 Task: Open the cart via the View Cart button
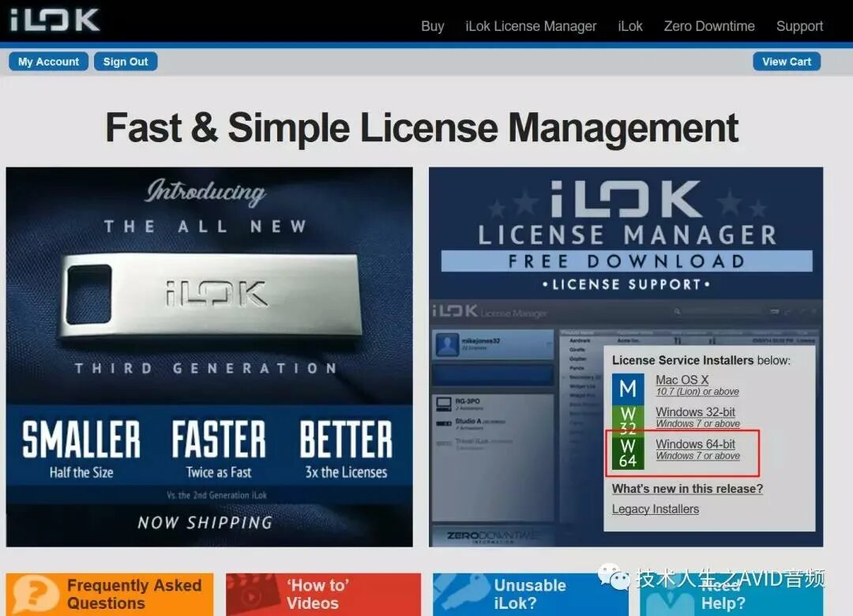787,61
